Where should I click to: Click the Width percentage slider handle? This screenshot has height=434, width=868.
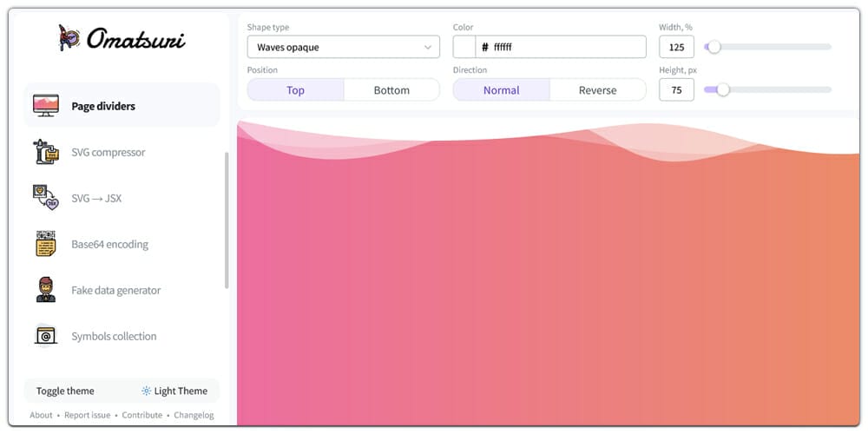(714, 47)
